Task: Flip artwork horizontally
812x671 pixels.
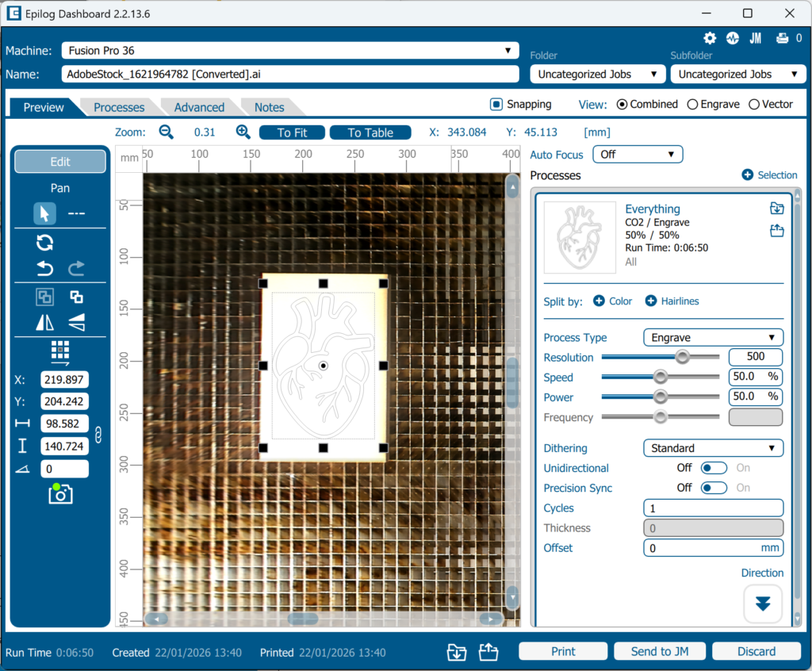Action: tap(44, 323)
